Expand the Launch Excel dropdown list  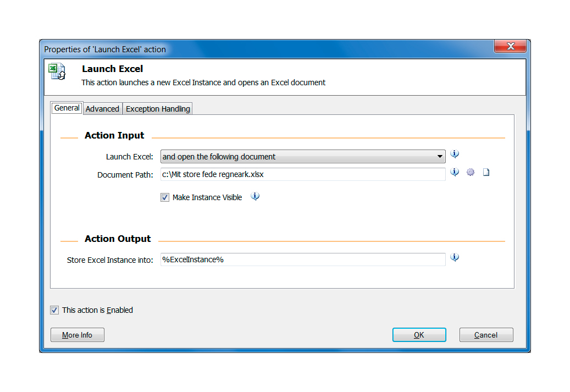pyautogui.click(x=440, y=157)
